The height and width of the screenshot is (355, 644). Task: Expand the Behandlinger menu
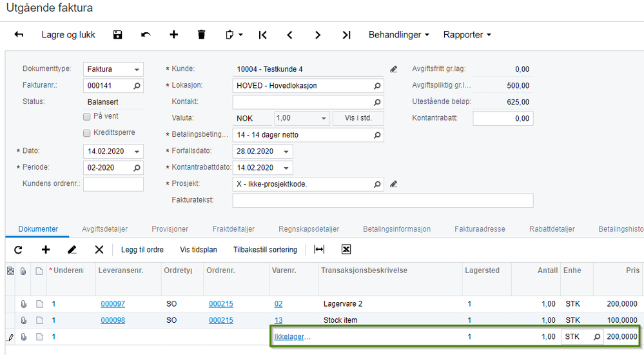pos(399,35)
